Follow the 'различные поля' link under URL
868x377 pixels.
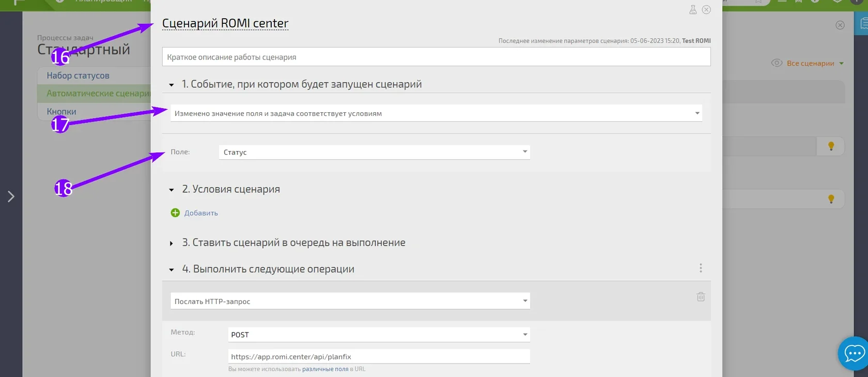(325, 369)
